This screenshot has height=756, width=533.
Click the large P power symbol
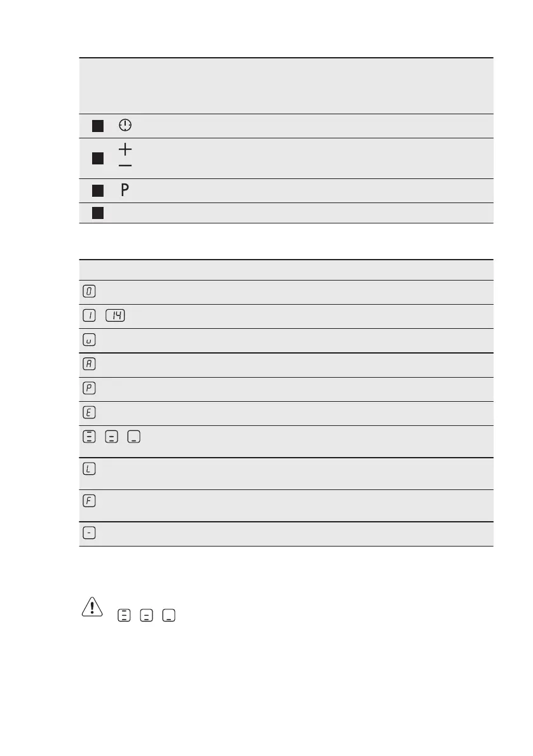pos(125,190)
